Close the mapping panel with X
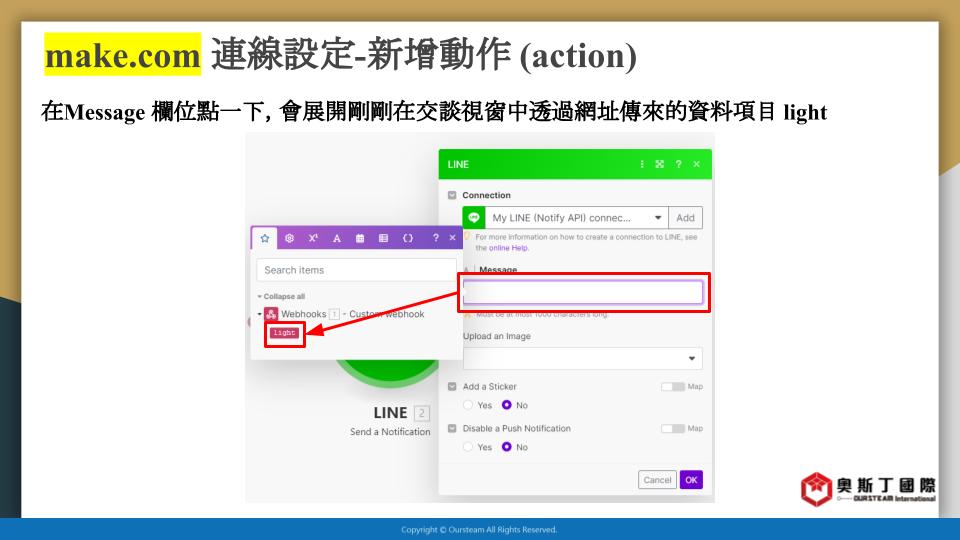Viewport: 960px width, 540px height. tap(452, 238)
